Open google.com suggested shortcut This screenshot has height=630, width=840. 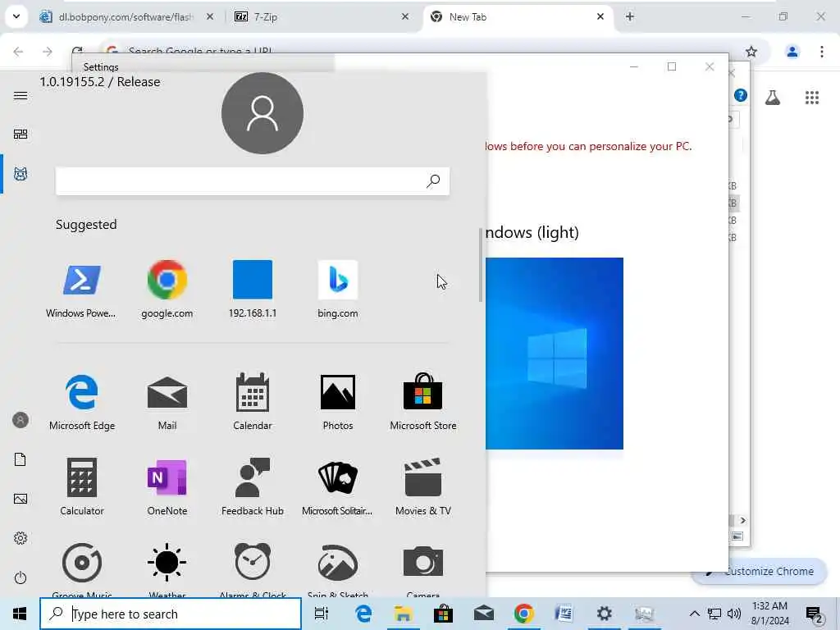click(x=167, y=290)
